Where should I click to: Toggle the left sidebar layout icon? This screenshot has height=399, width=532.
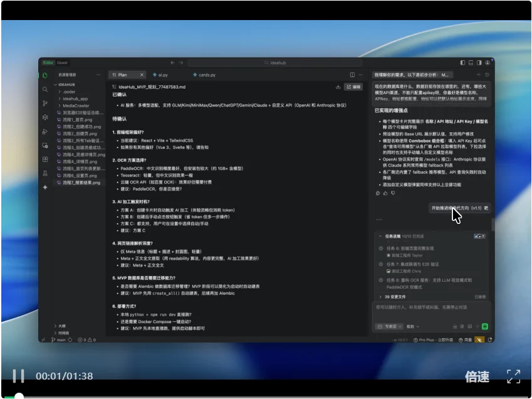[x=462, y=63]
